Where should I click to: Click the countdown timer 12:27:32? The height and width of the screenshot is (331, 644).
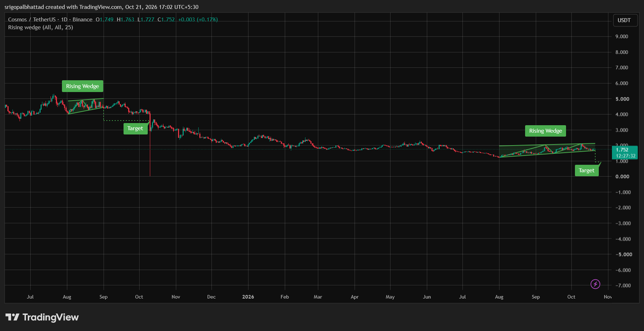[x=625, y=156]
